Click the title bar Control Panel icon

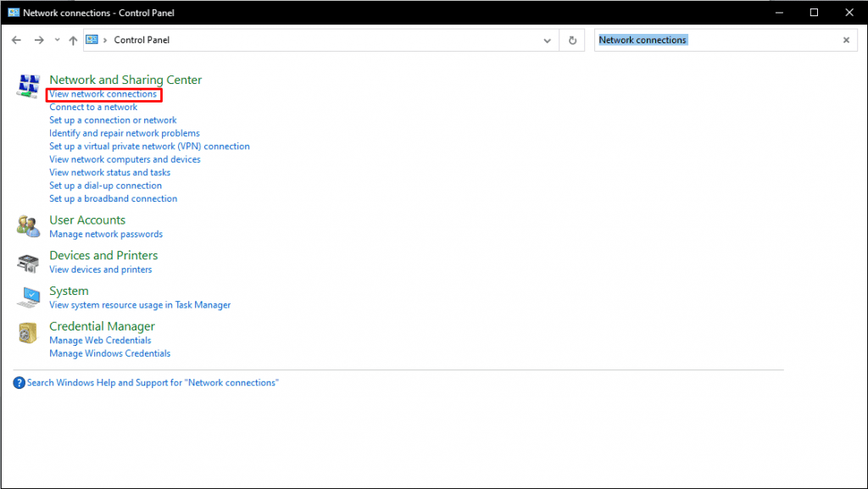(14, 12)
